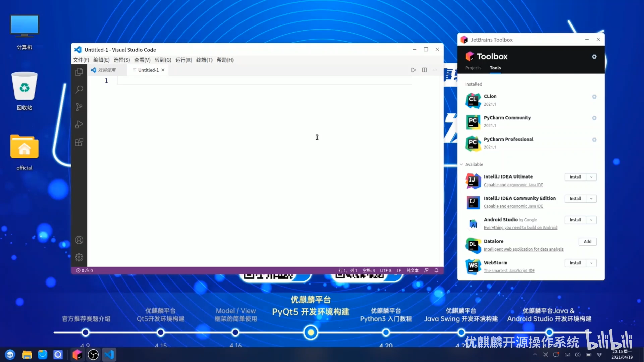Screen dimensions: 644x362
Task: Open the 计算机 desktop icon
Action: (24, 32)
